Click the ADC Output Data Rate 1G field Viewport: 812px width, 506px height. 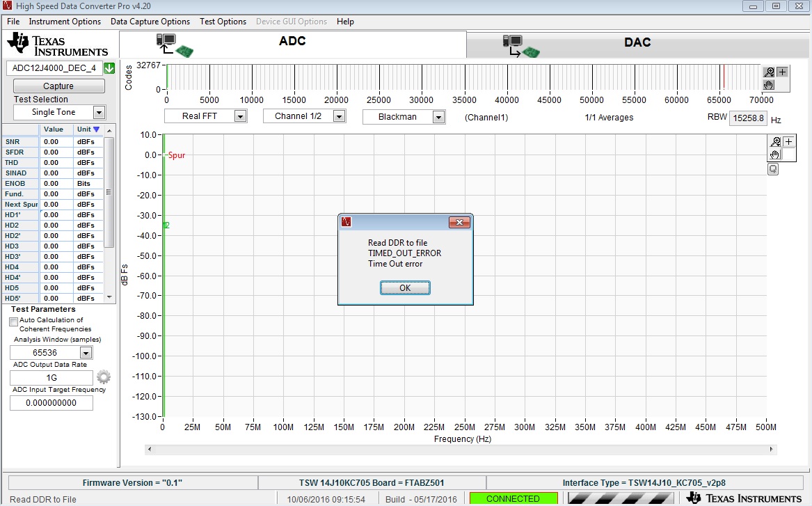point(51,377)
